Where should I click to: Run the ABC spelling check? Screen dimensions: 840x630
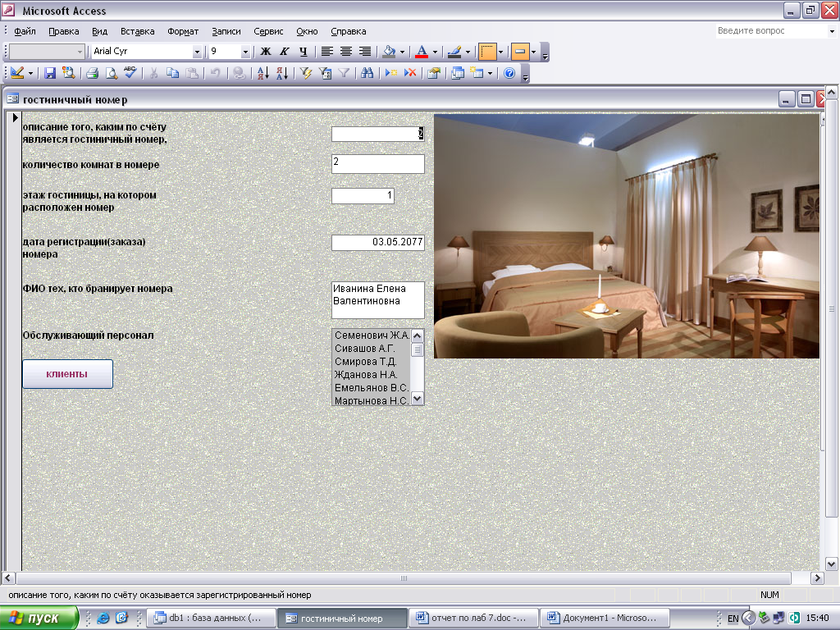pyautogui.click(x=130, y=72)
